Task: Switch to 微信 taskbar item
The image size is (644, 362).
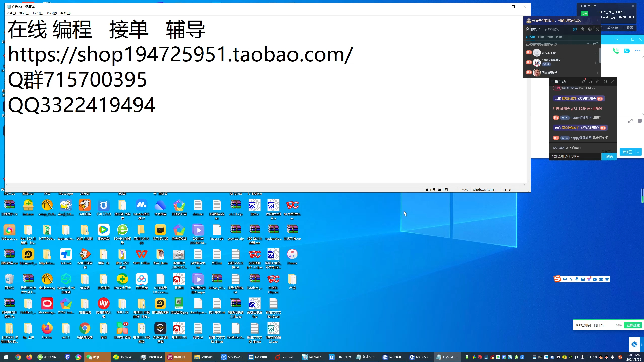Action: [97, 357]
